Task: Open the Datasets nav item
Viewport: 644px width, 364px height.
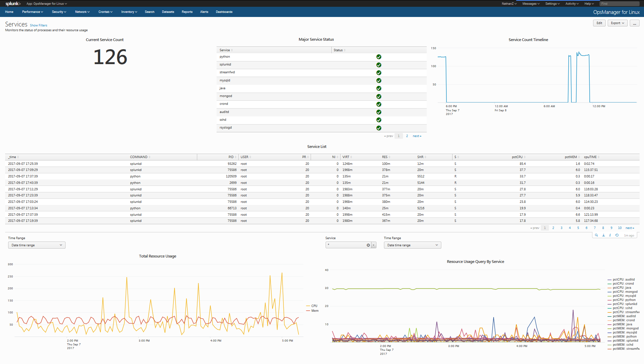Action: [x=168, y=12]
